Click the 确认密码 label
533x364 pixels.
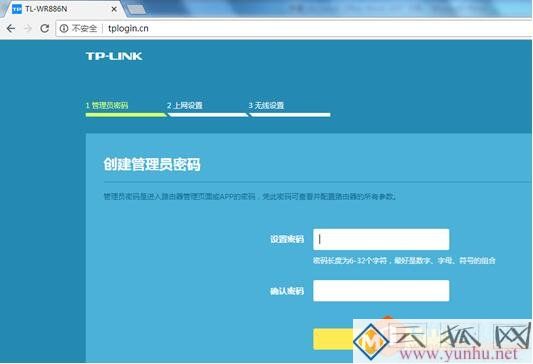(287, 291)
